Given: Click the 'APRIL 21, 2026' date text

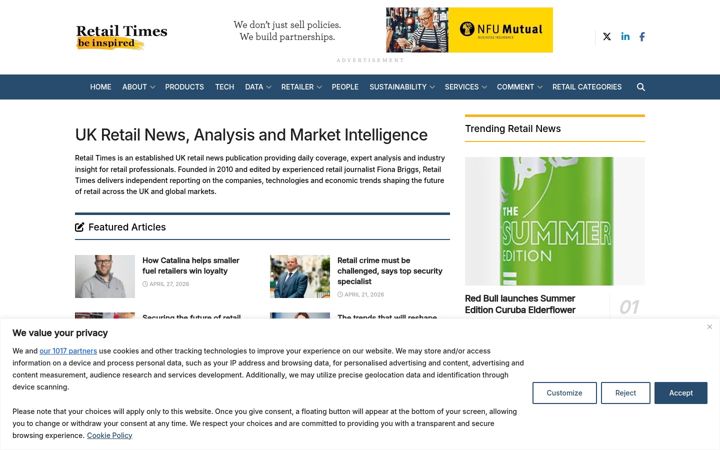Looking at the screenshot, I should (x=364, y=294).
